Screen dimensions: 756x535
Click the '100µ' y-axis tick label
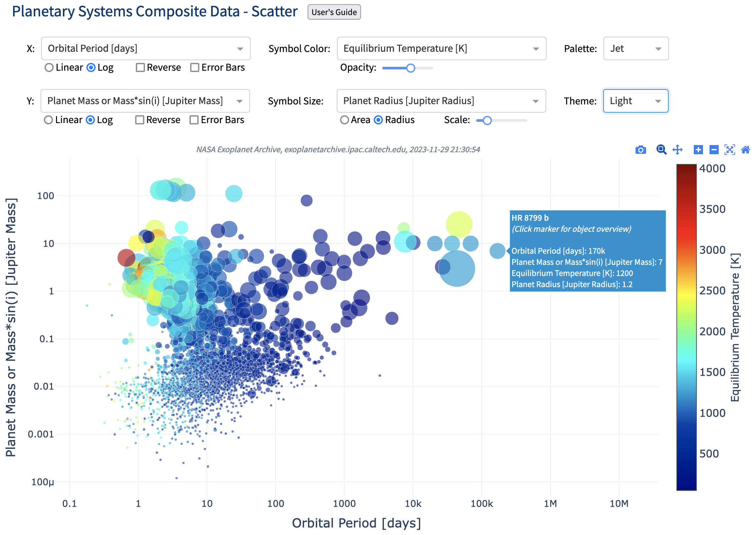point(43,482)
